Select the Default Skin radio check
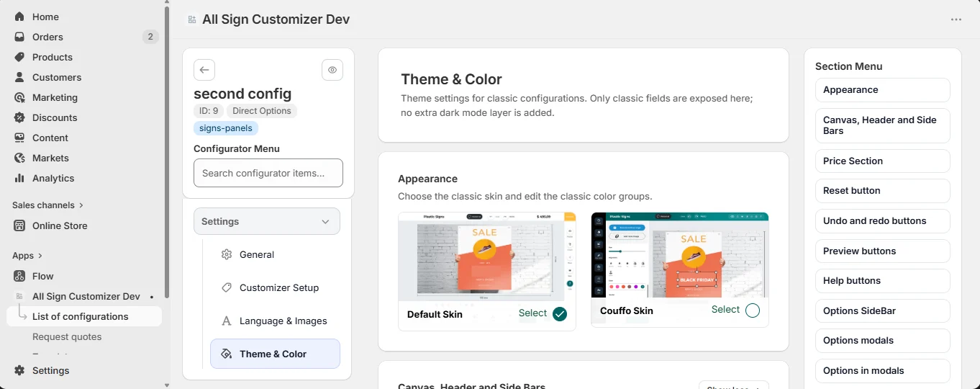 point(560,313)
